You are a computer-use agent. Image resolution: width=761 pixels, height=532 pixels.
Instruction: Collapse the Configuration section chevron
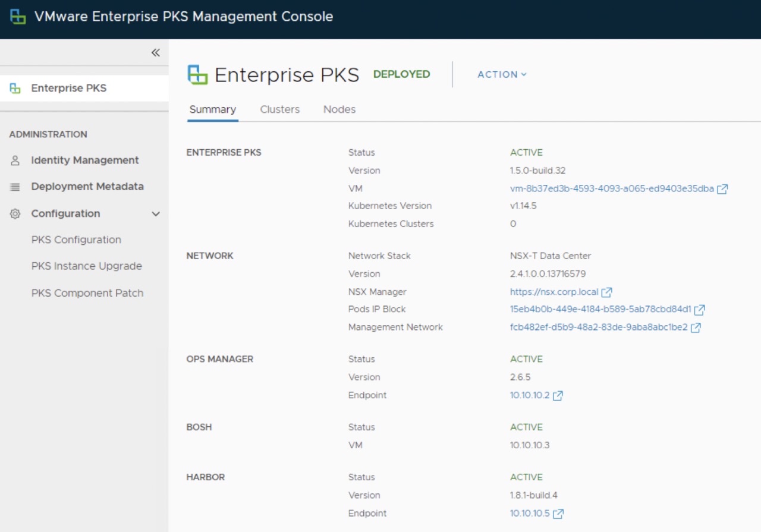tap(156, 214)
